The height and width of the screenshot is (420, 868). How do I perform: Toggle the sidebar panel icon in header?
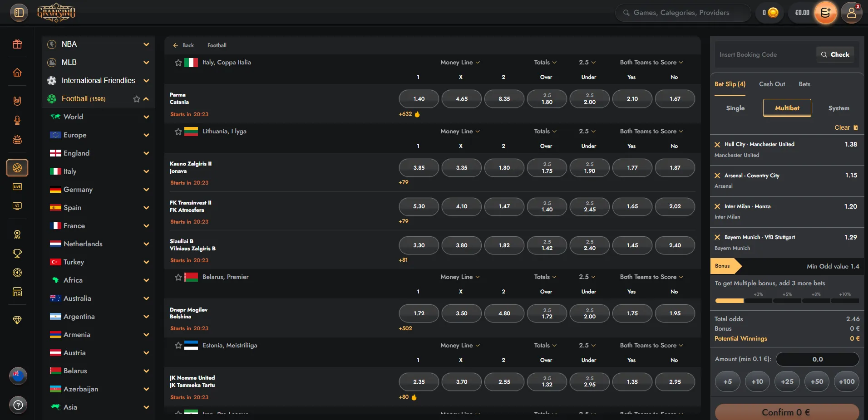click(19, 13)
